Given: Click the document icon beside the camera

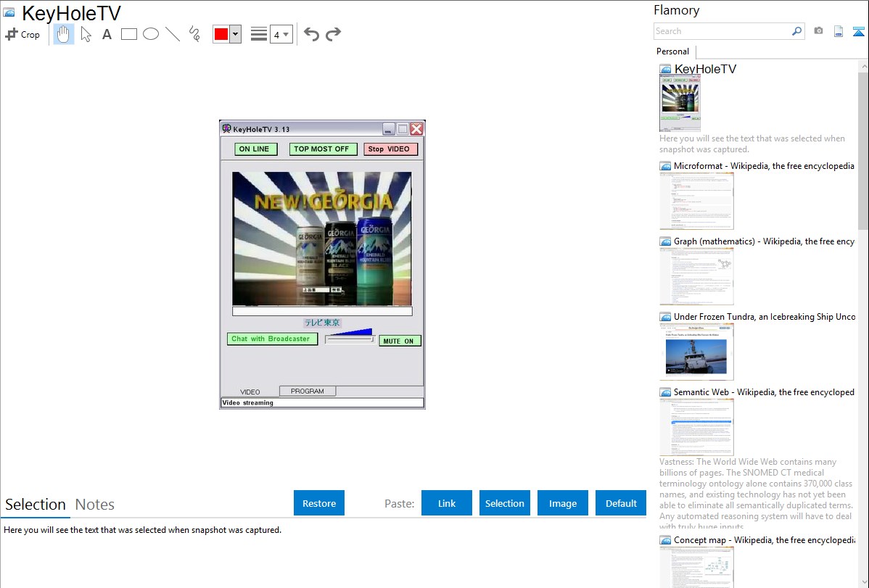Looking at the screenshot, I should point(839,32).
